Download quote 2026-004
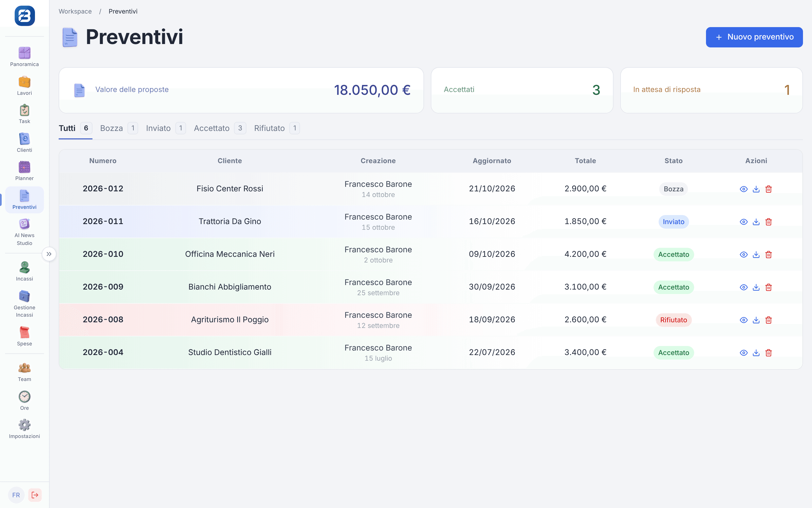Image resolution: width=812 pixels, height=508 pixels. coord(756,353)
